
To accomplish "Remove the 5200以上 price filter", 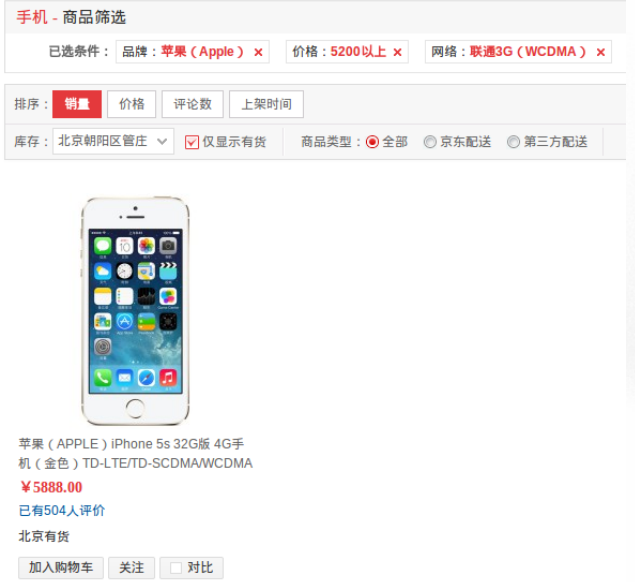I will click(x=397, y=52).
